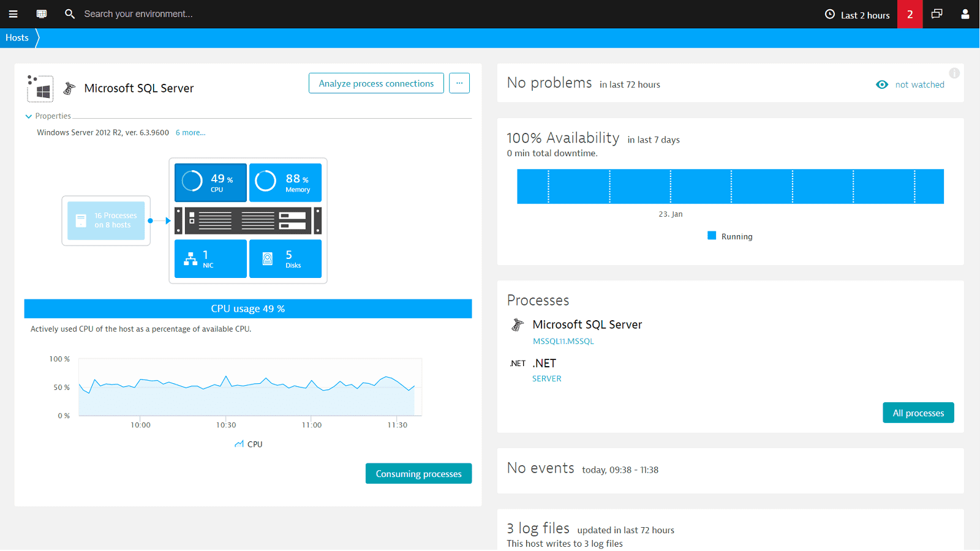Click the chat windows icon in top bar

(x=937, y=14)
